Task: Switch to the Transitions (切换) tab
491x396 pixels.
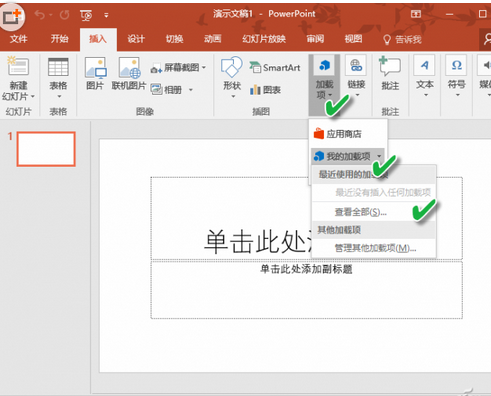Action: pos(175,39)
